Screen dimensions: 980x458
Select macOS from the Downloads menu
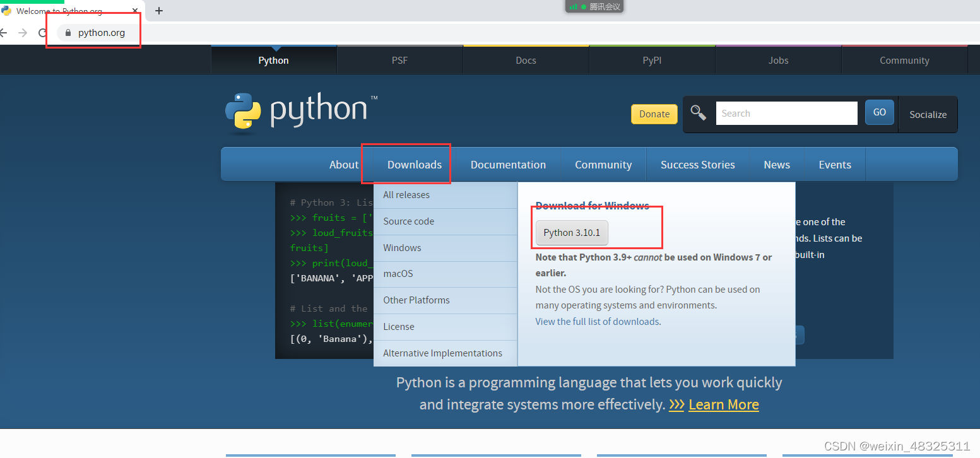tap(398, 274)
